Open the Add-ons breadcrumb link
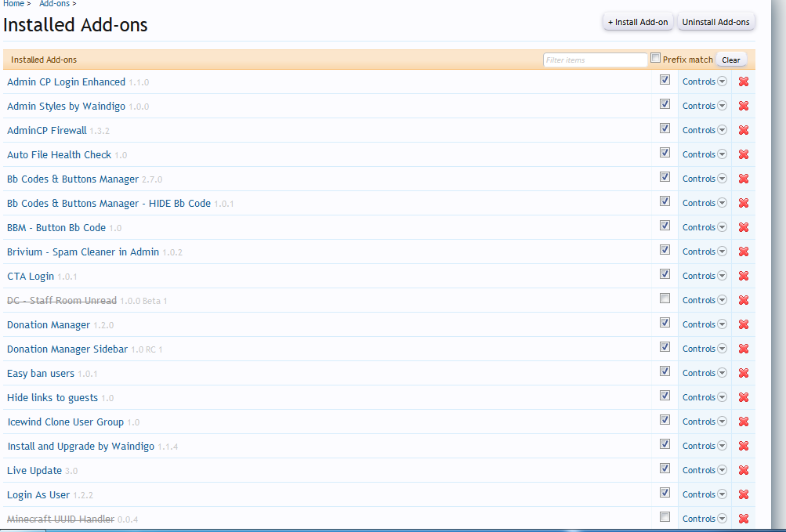This screenshot has height=532, width=786. tap(53, 4)
